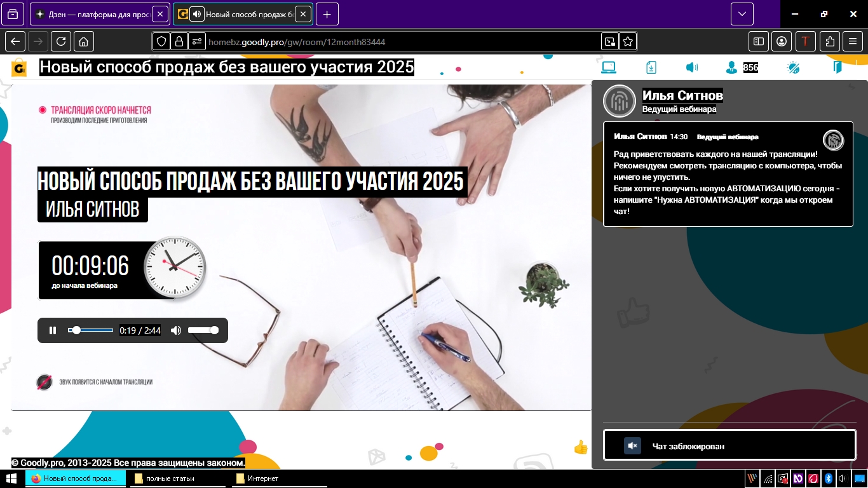Go back with browser back arrow
The width and height of the screenshot is (868, 488).
point(15,42)
